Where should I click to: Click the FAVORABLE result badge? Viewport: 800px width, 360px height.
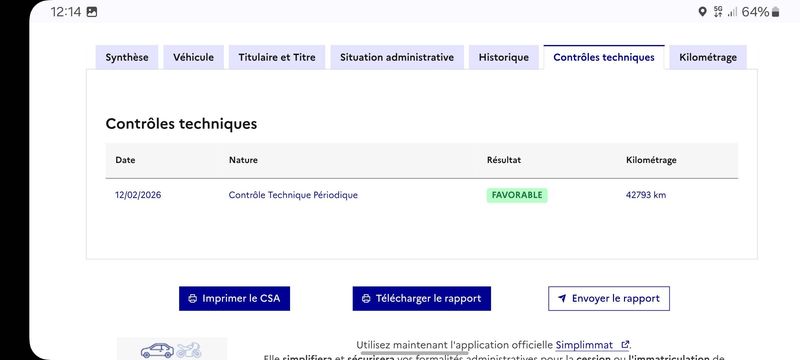[x=517, y=195]
